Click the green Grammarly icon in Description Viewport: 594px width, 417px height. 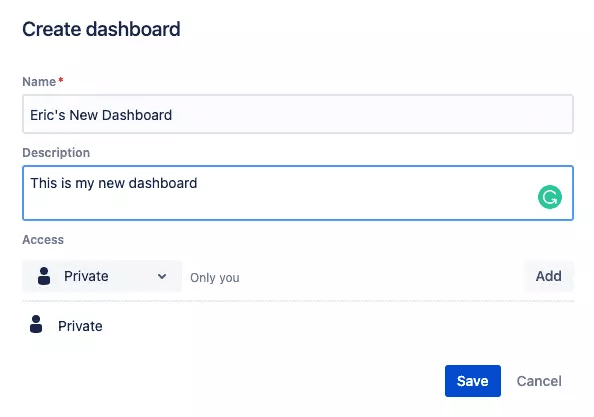coord(550,197)
